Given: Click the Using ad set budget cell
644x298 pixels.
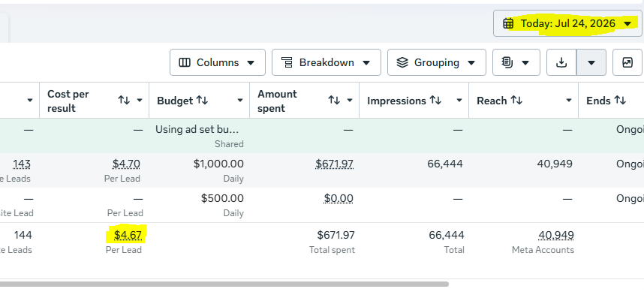Looking at the screenshot, I should (197, 129).
